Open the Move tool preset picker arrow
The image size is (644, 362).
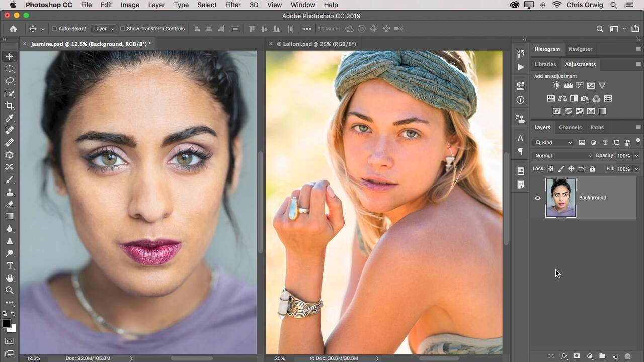click(43, 29)
